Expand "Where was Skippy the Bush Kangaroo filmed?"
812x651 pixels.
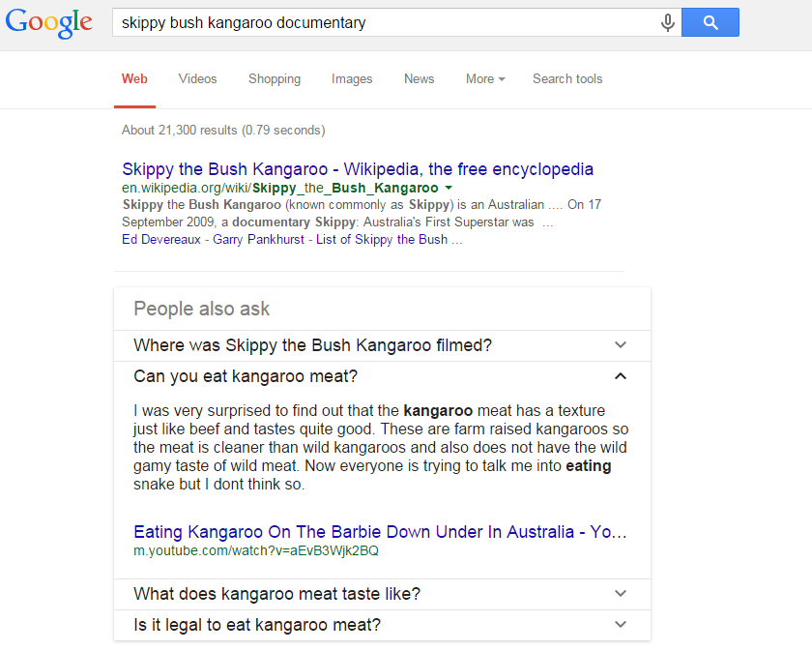tap(382, 345)
